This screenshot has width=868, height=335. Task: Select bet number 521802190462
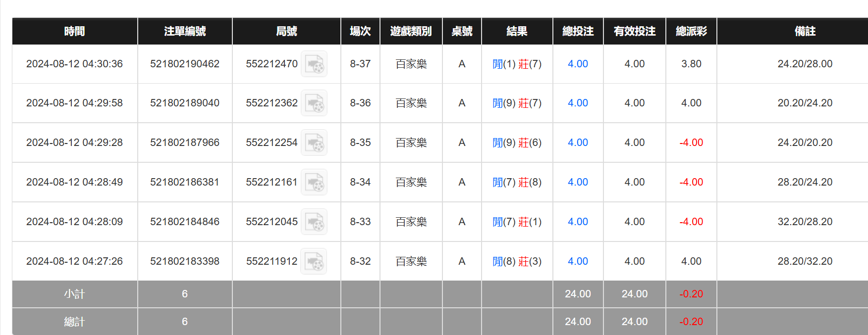pos(185,64)
